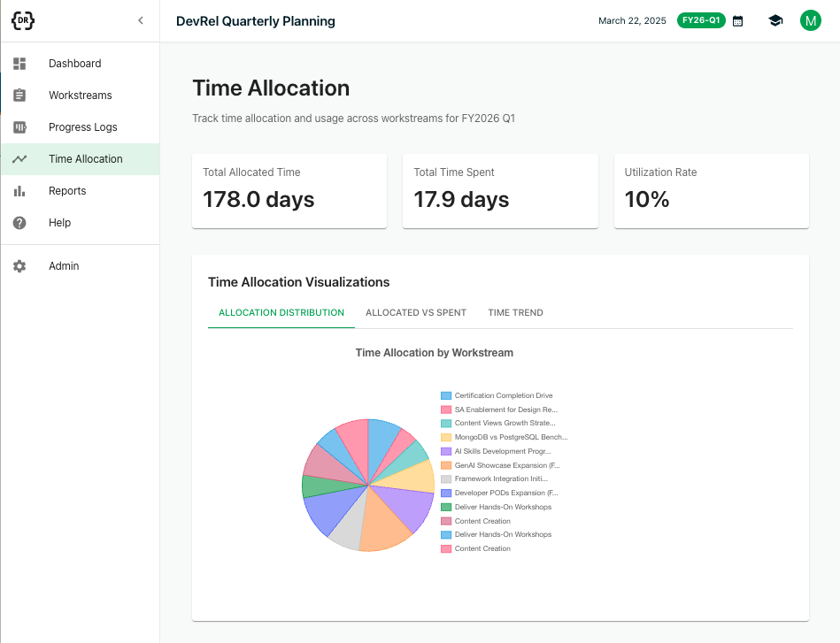The height and width of the screenshot is (643, 840).
Task: Switch to the Allocated vs Spent tab
Action: pyautogui.click(x=416, y=313)
